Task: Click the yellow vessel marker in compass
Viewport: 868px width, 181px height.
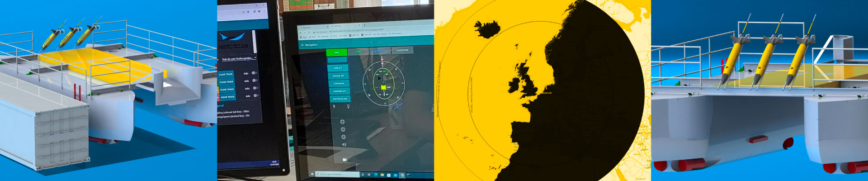Action: pyautogui.click(x=383, y=87)
